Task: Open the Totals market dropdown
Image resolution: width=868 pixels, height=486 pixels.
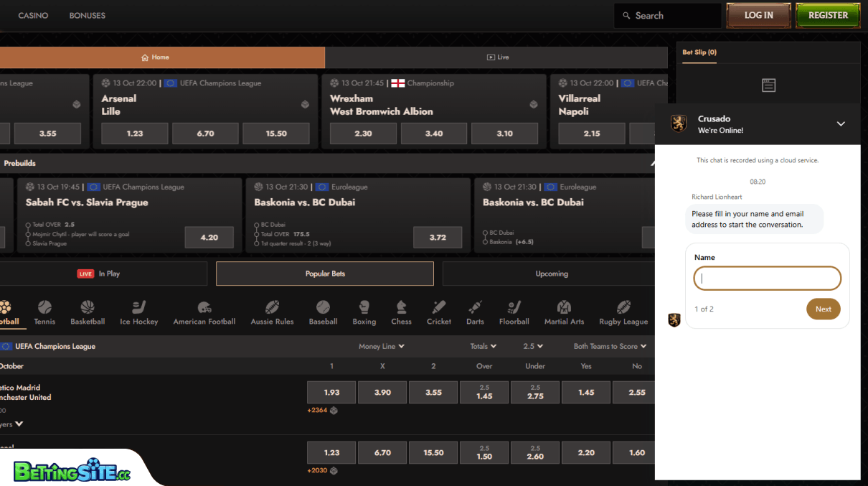Action: (483, 346)
